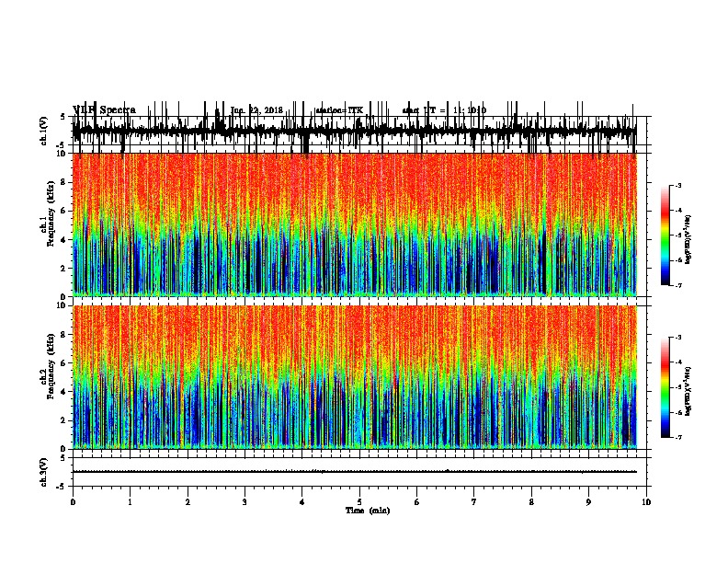This screenshot has height=563, width=728.
Task: Click the date label ending in 2018
Action: (x=256, y=110)
